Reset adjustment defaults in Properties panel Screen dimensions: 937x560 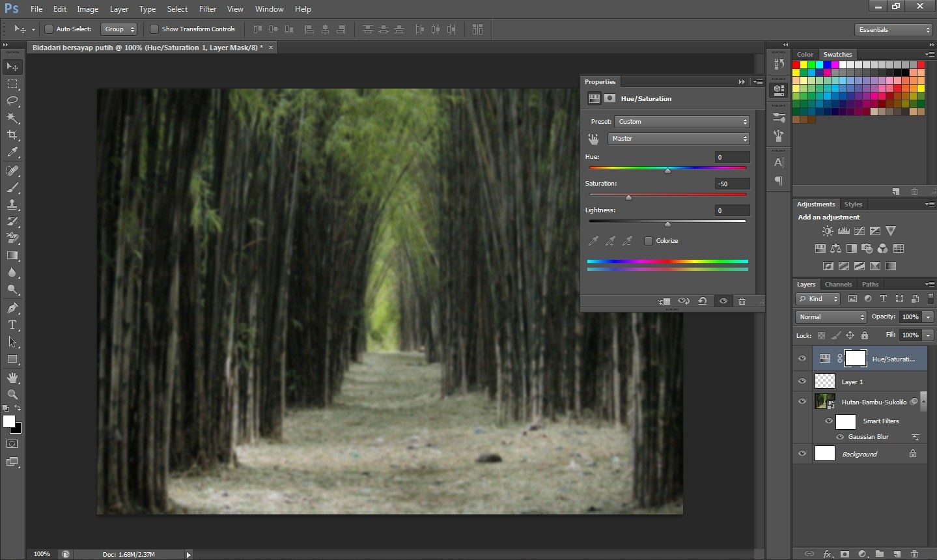[x=703, y=301]
